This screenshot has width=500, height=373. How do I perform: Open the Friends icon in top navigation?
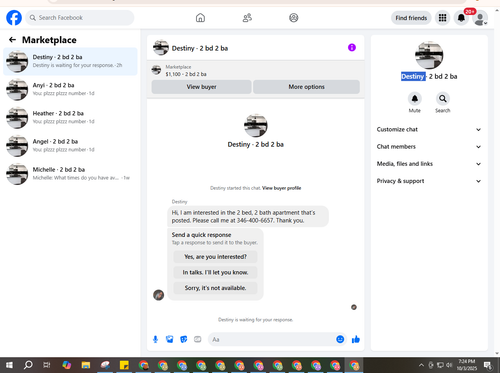pos(247,18)
